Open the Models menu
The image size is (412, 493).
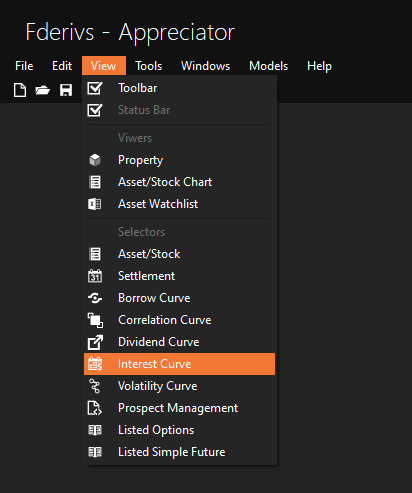(x=269, y=66)
